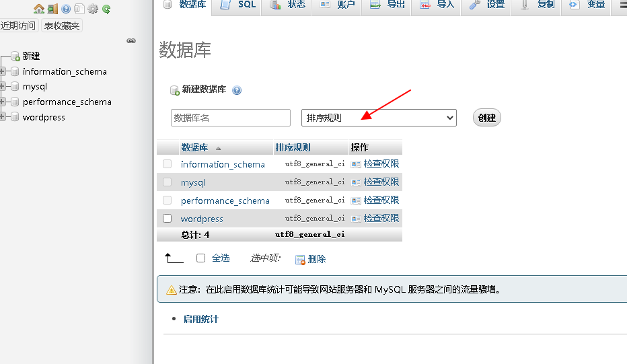Expand the wordpress database tree node
Viewport: 627px width, 364px height.
(3, 117)
